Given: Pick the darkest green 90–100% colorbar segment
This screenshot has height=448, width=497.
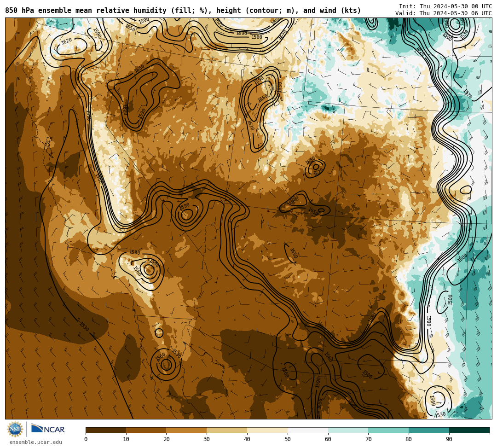Looking at the screenshot, I should coord(469,430).
